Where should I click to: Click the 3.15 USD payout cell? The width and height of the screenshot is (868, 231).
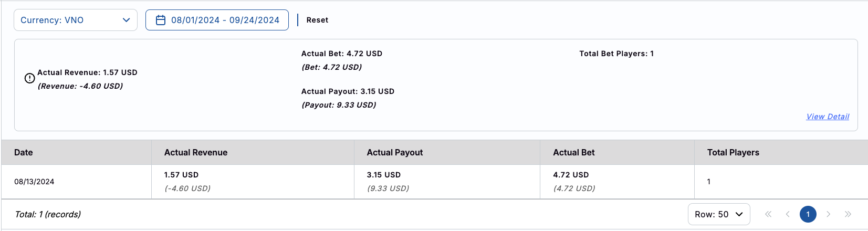tap(384, 175)
